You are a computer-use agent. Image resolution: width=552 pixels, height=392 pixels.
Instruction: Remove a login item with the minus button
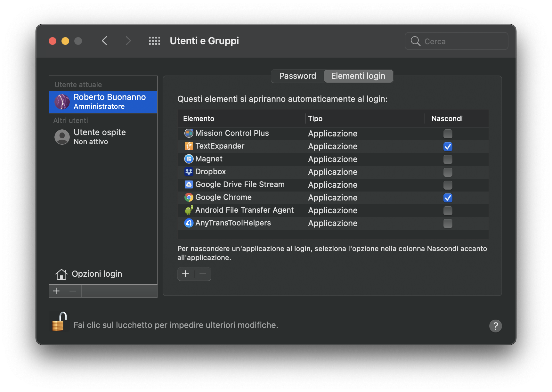(x=203, y=274)
